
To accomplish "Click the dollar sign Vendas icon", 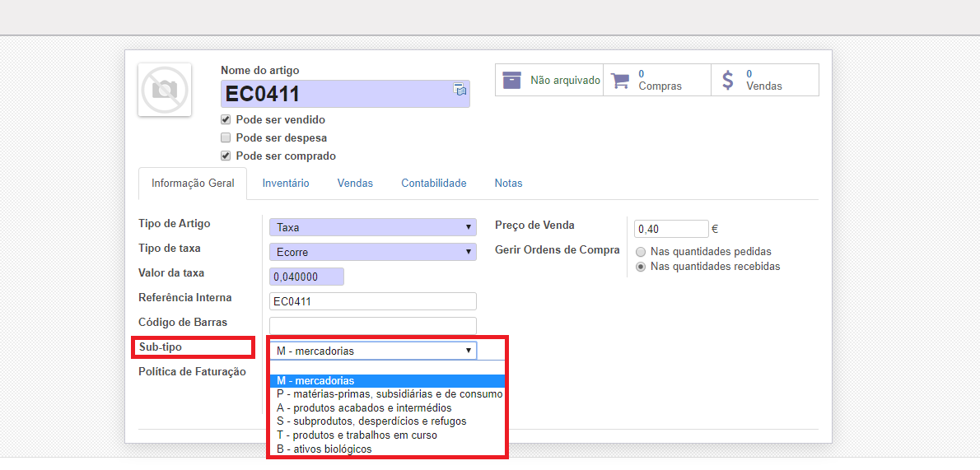I will (727, 80).
